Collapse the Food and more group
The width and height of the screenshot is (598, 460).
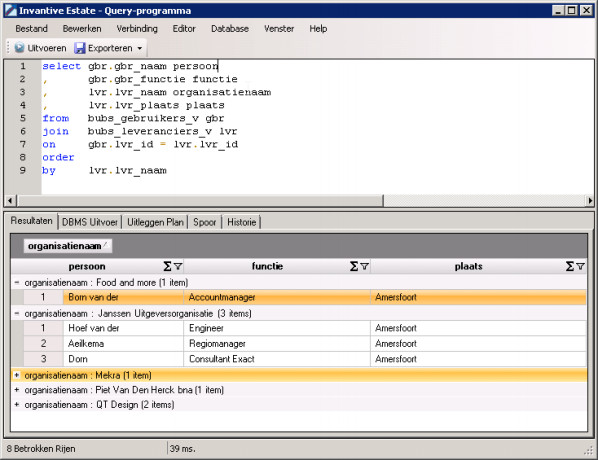pos(17,283)
